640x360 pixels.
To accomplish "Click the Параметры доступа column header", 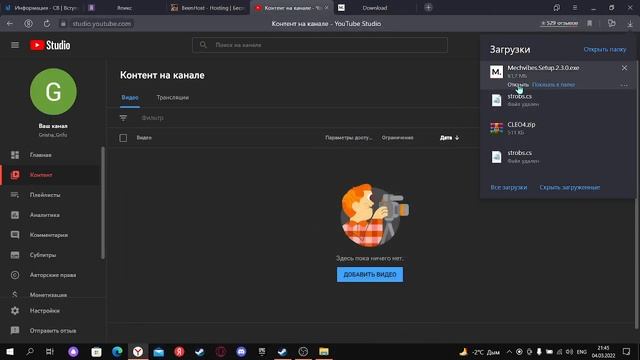I will [349, 138].
